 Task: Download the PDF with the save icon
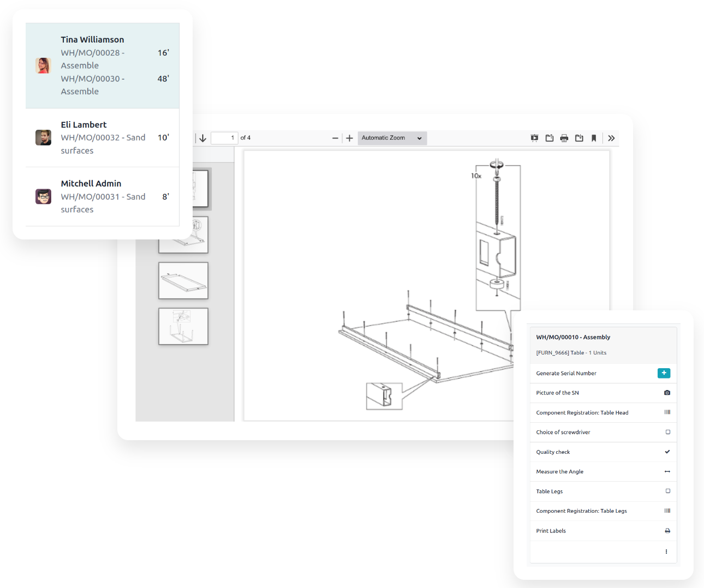pos(579,138)
